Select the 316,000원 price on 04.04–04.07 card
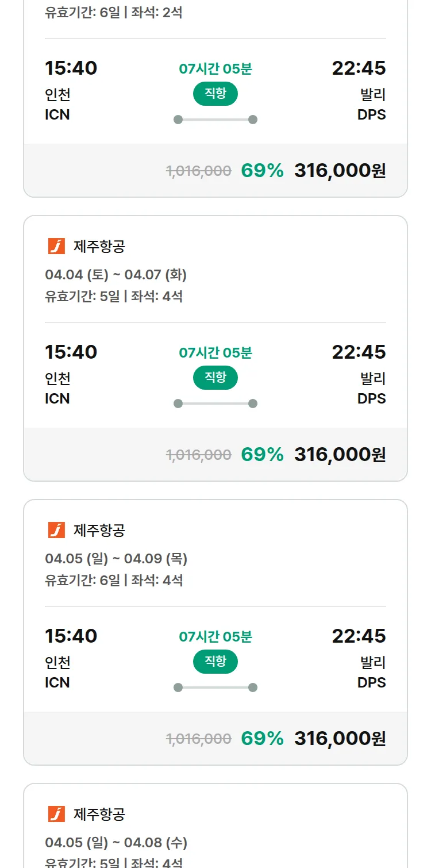The width and height of the screenshot is (431, 868). (x=340, y=455)
